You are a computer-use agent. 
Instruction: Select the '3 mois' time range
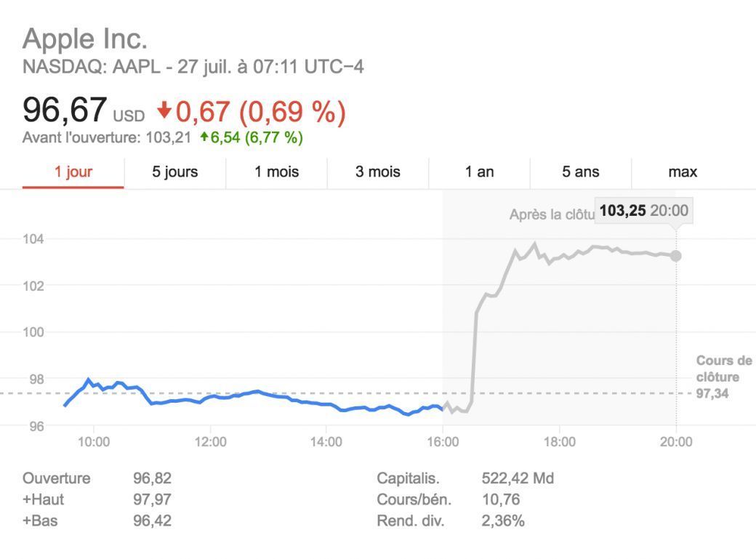pos(377,172)
